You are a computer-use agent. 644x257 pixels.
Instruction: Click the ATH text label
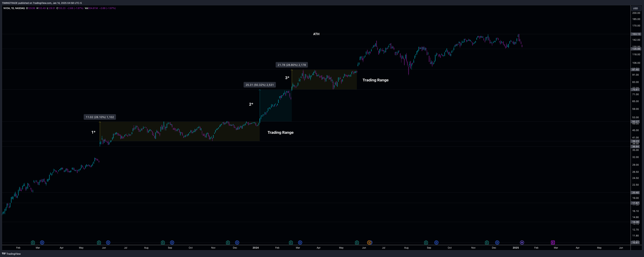[x=316, y=34]
